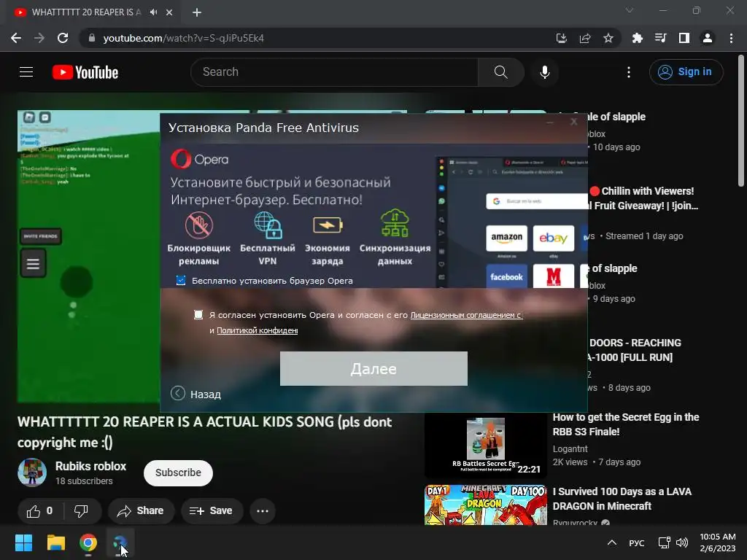Screen dimensions: 747x560
Task: Click the YouTube search magnifier button
Action: click(500, 72)
